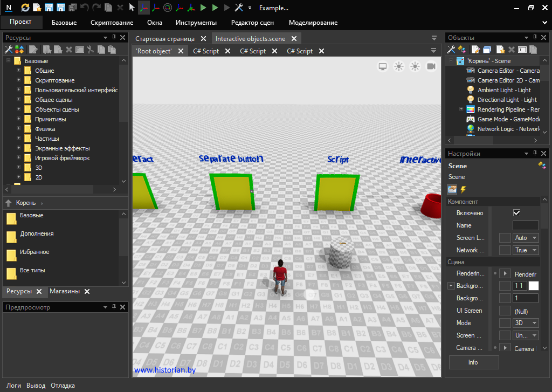
Task: Click the green Play button in top toolbar
Action: coord(203,8)
